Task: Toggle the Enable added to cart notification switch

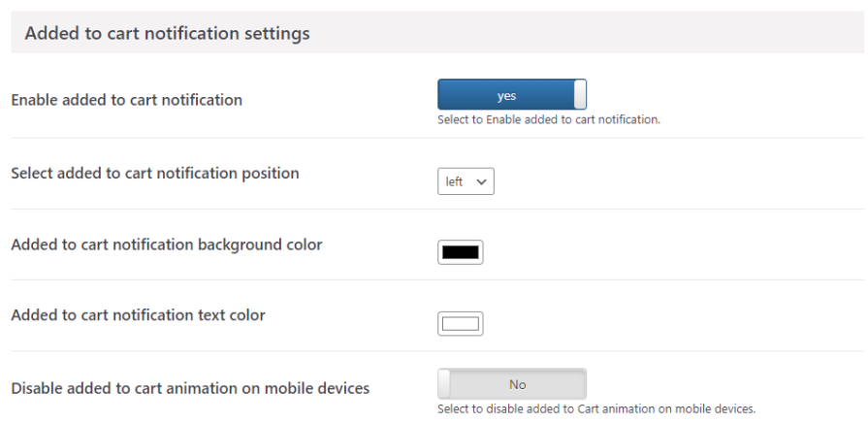Action: pos(512,95)
